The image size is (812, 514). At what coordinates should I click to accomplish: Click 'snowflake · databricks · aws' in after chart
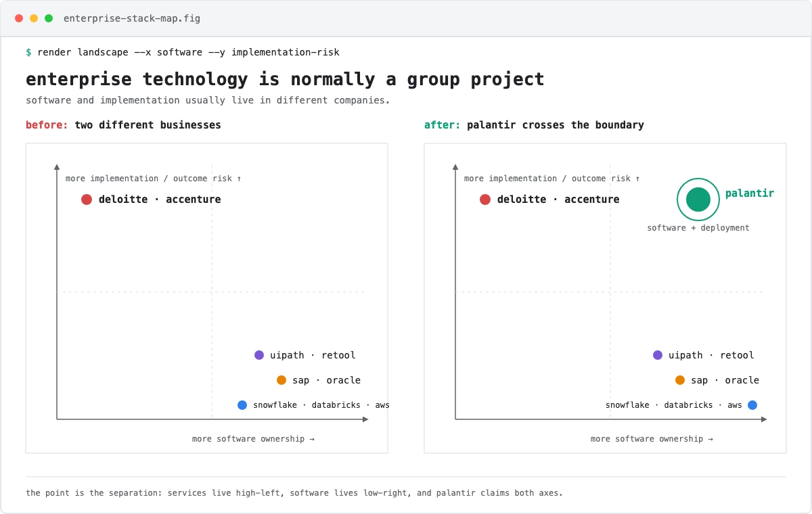click(674, 405)
